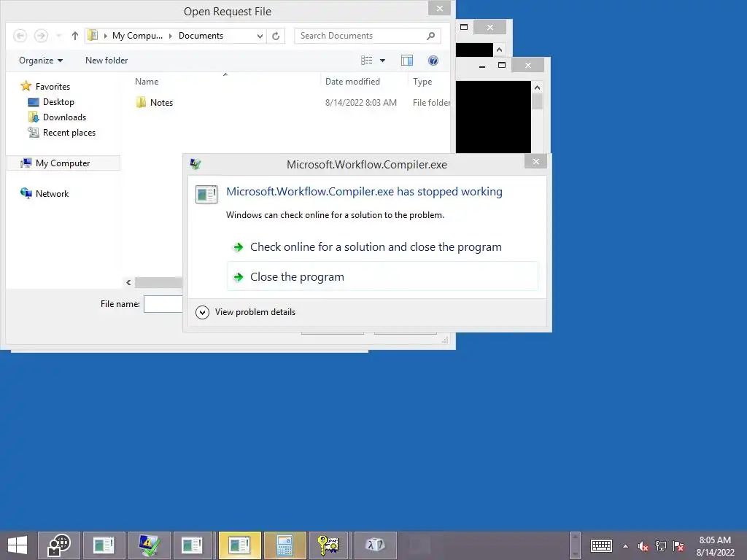The image size is (747, 560).
Task: Open the on-screen keyboard tray icon
Action: [601, 545]
